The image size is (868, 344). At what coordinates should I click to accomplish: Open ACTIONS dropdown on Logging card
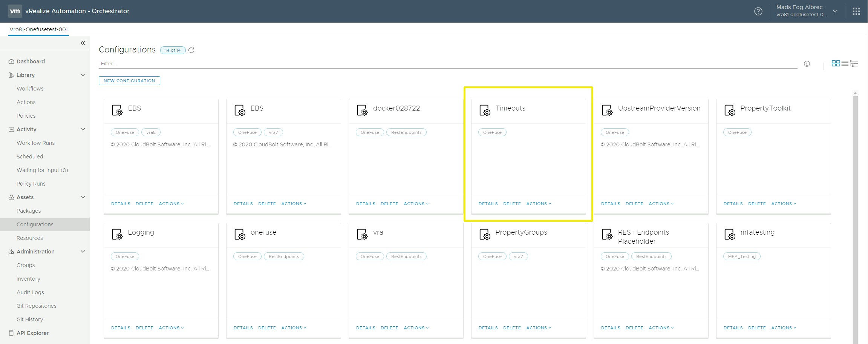pos(171,328)
